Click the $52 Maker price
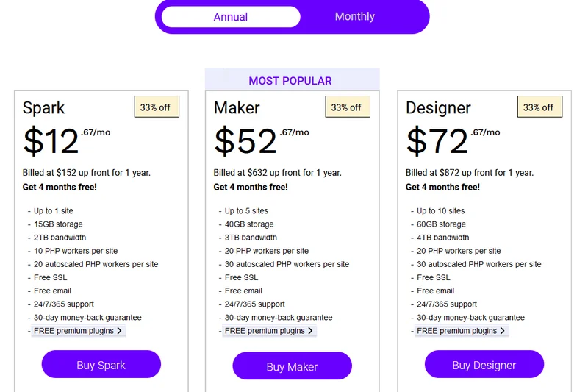Viewport: 588px width, 392px height. (x=245, y=141)
